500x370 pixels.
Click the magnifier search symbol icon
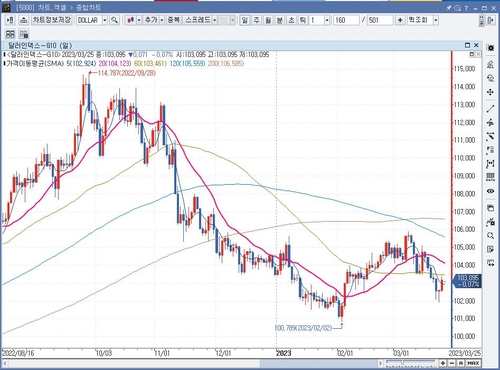[x=115, y=20]
